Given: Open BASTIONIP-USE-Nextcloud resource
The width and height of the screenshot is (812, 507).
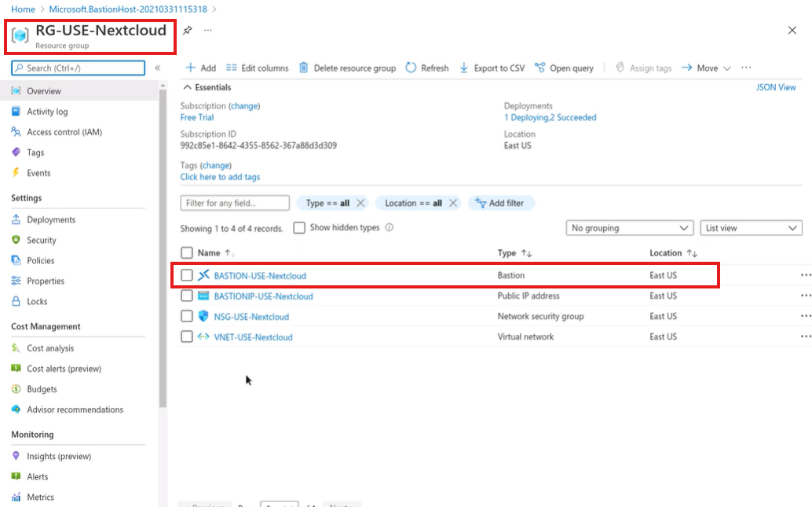Looking at the screenshot, I should click(264, 296).
